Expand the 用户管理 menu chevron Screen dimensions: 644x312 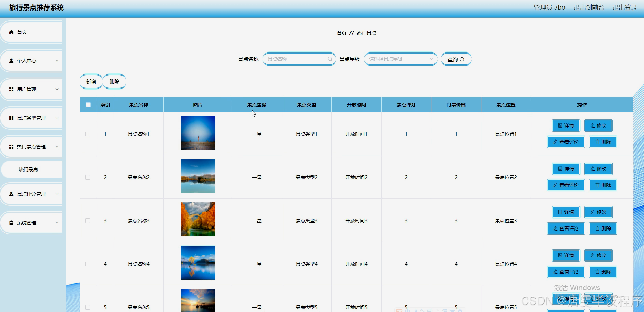pyautogui.click(x=57, y=89)
